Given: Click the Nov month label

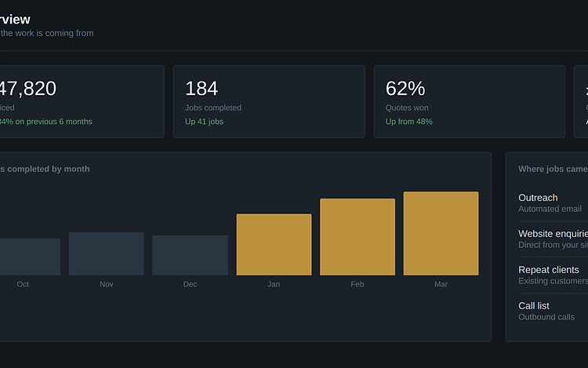Looking at the screenshot, I should coord(107,284).
